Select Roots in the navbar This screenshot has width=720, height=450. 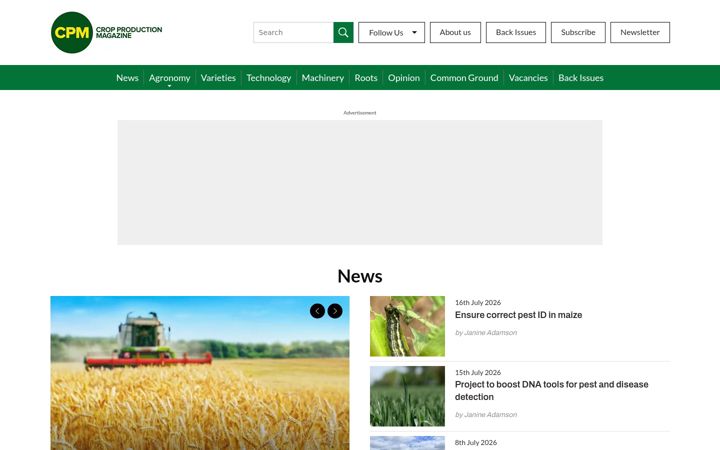point(366,78)
